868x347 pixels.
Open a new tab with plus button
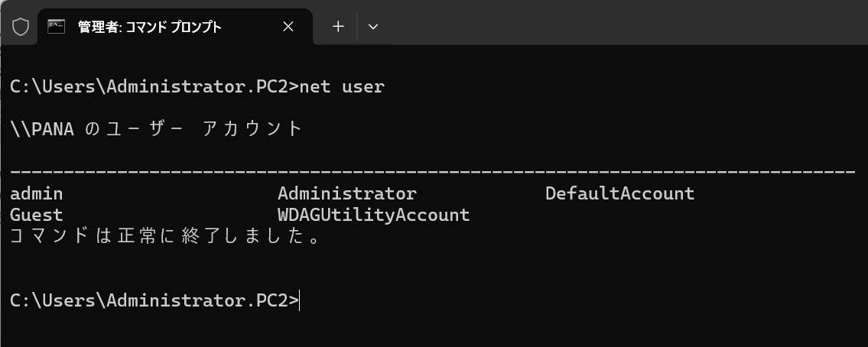(x=338, y=27)
